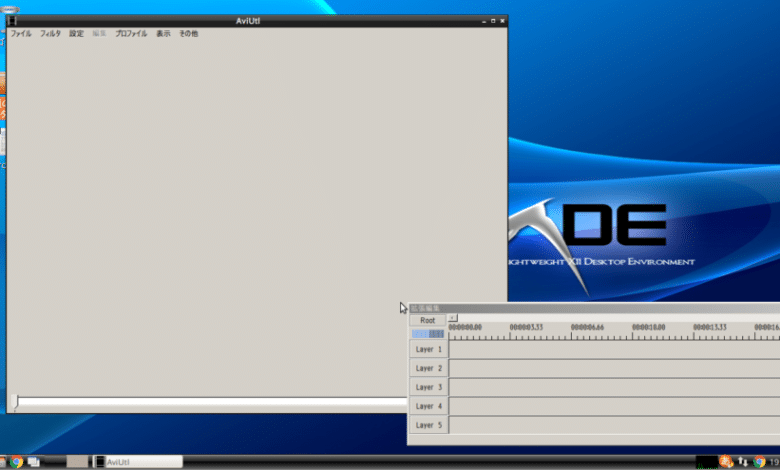Click the 00:00:00.00 start time label
The image size is (780, 470).
(465, 327)
